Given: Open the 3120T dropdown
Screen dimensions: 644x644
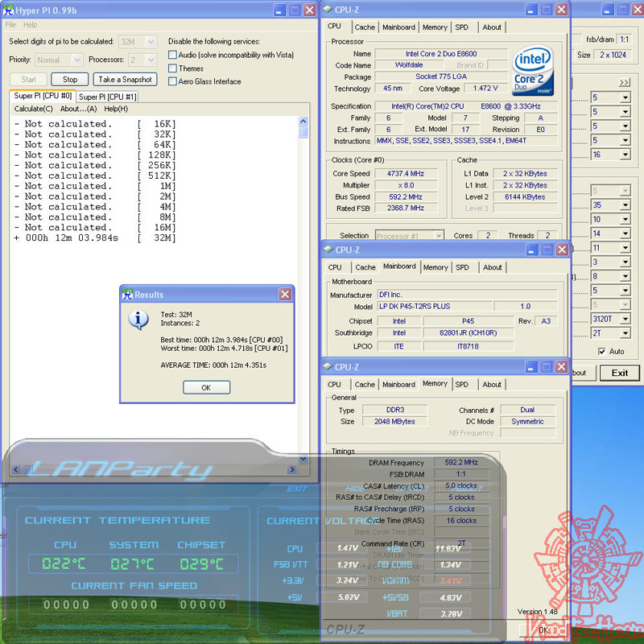Looking at the screenshot, I should coord(625,319).
